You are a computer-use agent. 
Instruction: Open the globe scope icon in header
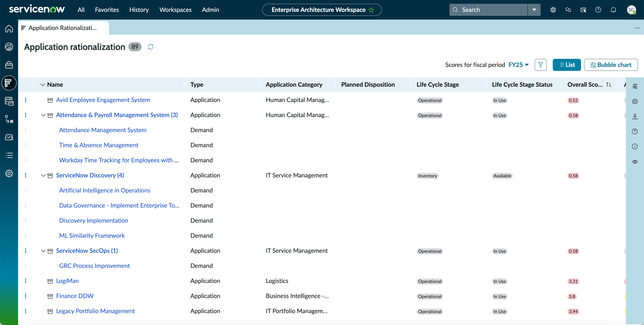tap(553, 10)
